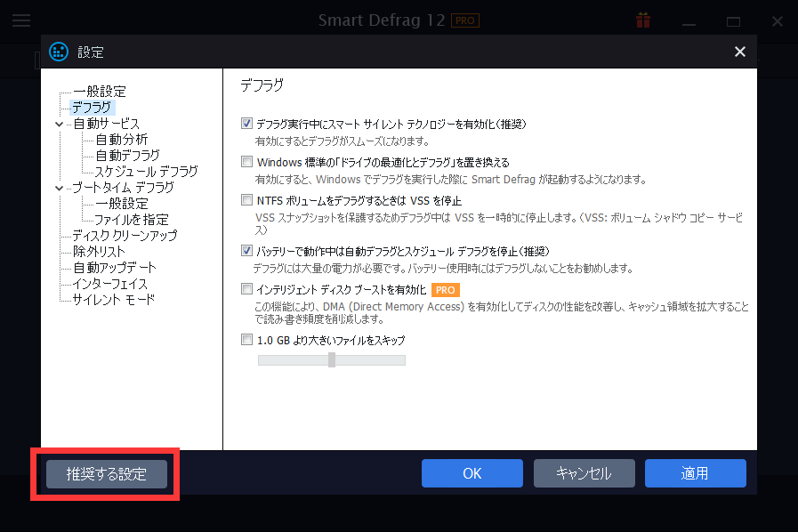Open スケジュール デフラグ settings page
Image resolution: width=798 pixels, height=532 pixels.
(x=147, y=172)
